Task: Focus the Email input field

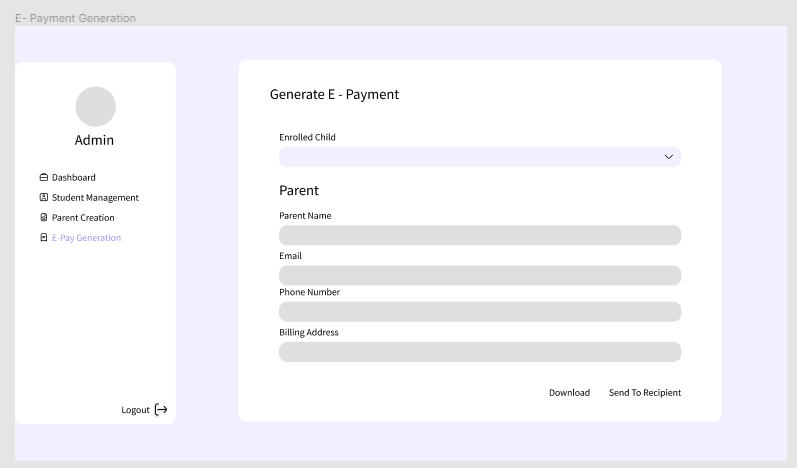Action: (x=480, y=275)
